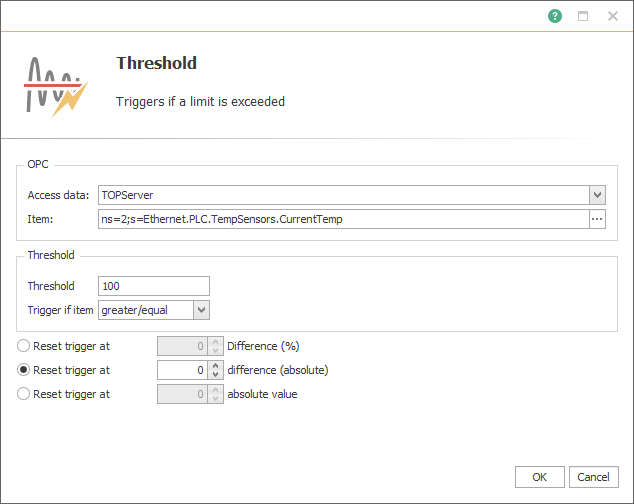The height and width of the screenshot is (504, 634).
Task: Click the Threshold dialog heading
Action: pyautogui.click(x=156, y=63)
